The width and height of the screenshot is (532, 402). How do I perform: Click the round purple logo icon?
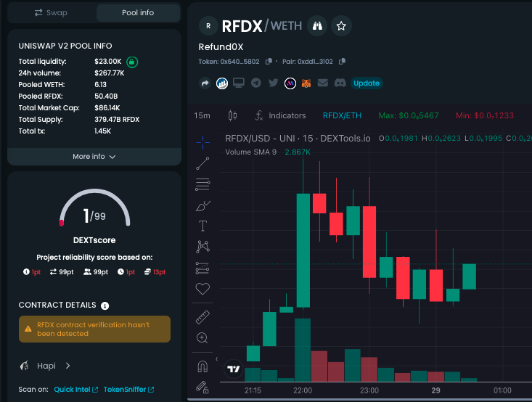click(x=290, y=83)
